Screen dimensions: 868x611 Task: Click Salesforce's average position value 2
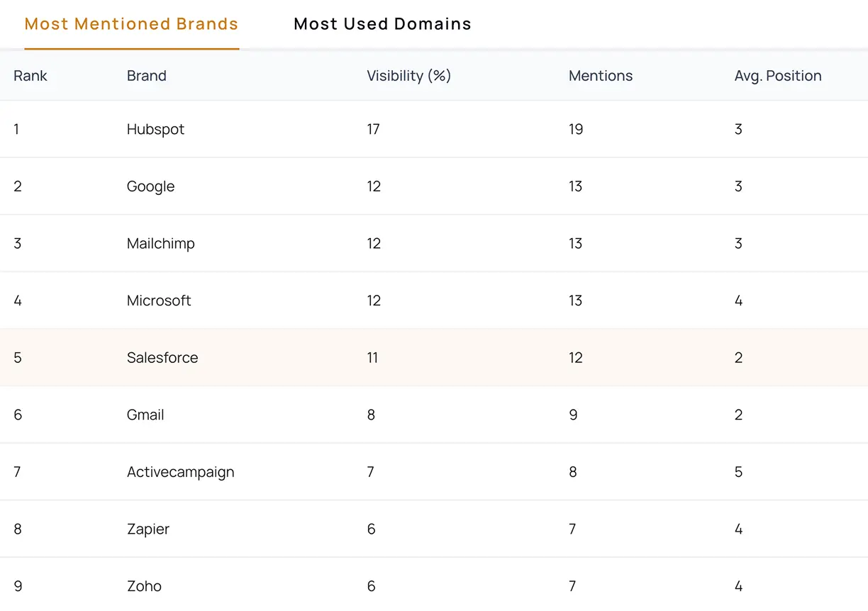(x=739, y=357)
